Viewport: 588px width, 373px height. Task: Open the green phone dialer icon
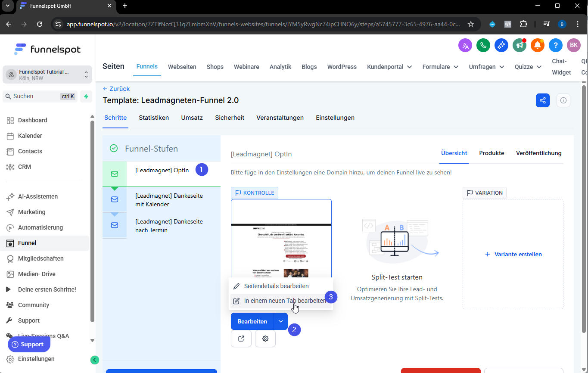point(483,45)
